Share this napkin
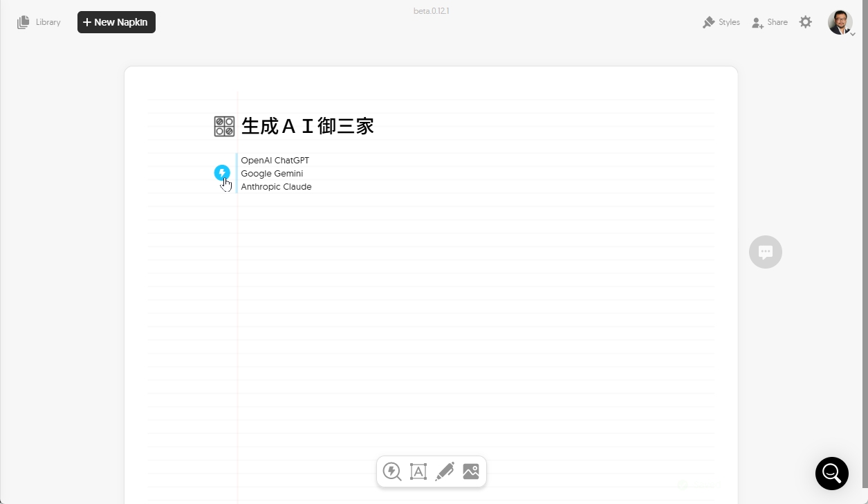The width and height of the screenshot is (868, 504). click(770, 22)
